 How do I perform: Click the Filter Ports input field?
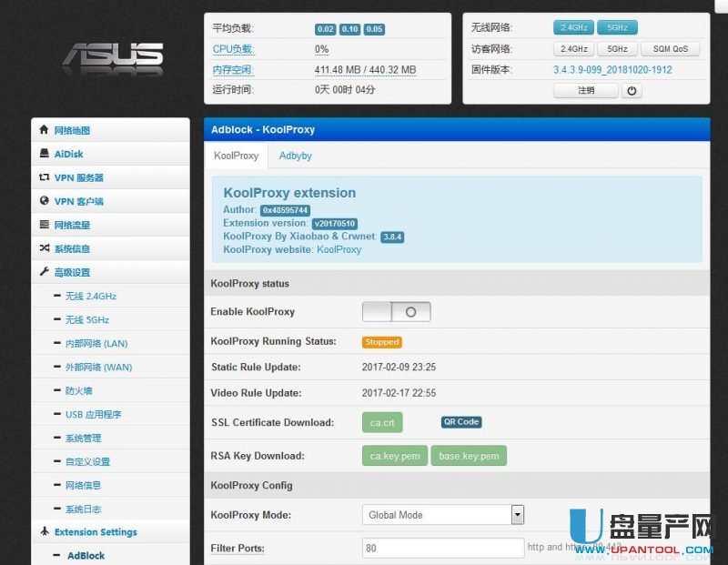click(442, 548)
